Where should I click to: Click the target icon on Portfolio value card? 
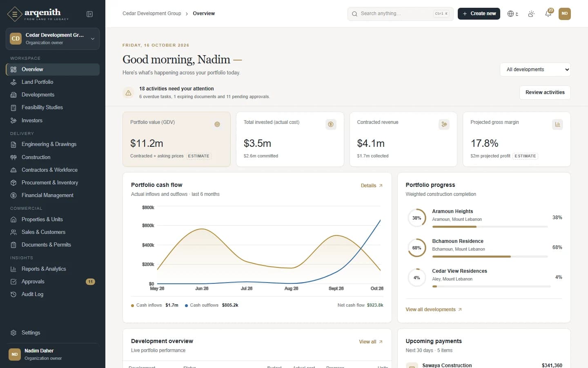pos(217,124)
